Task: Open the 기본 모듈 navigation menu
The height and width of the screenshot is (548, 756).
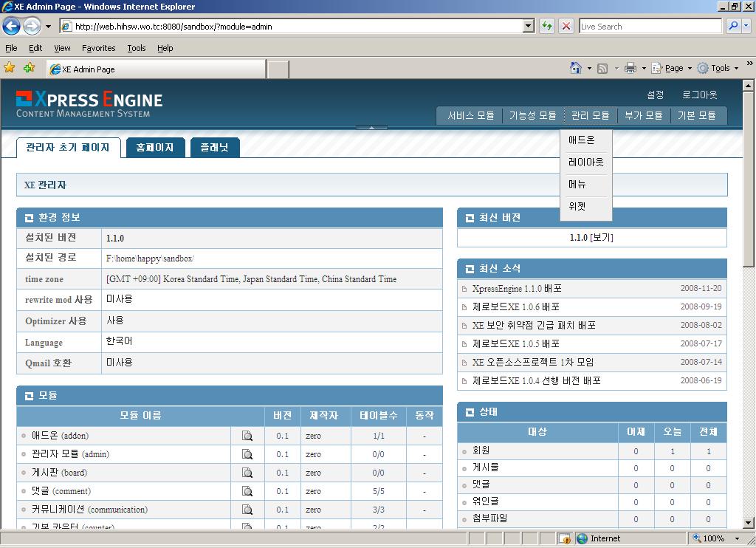Action: click(697, 116)
